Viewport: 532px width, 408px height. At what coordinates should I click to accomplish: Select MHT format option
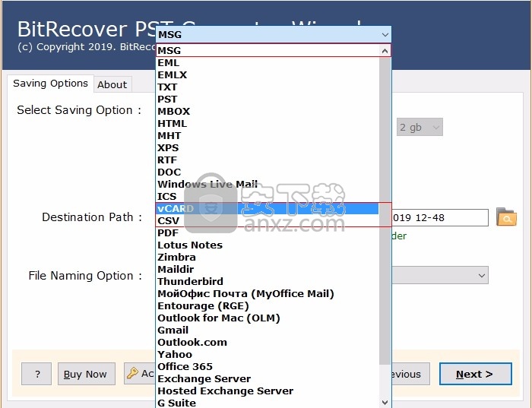point(268,136)
